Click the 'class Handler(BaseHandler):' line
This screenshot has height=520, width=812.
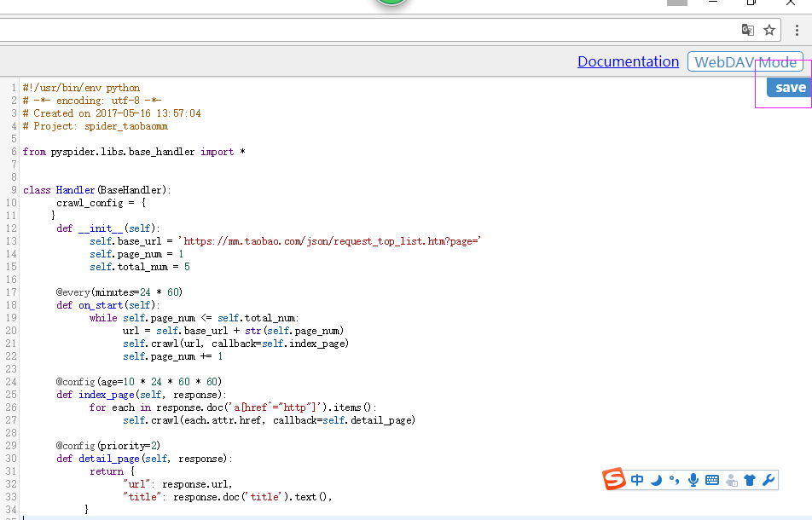click(97, 190)
